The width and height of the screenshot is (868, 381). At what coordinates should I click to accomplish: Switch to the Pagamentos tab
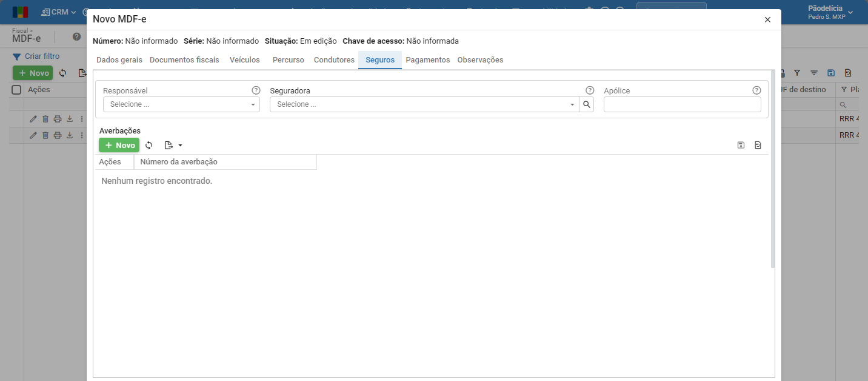pyautogui.click(x=428, y=60)
